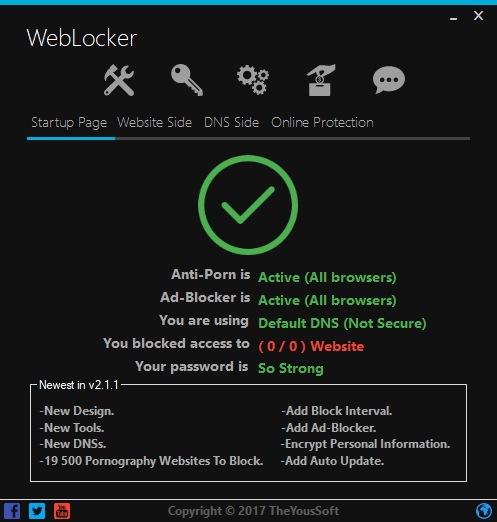Click the green checkmark status circle
This screenshot has width=497, height=522.
[248, 205]
